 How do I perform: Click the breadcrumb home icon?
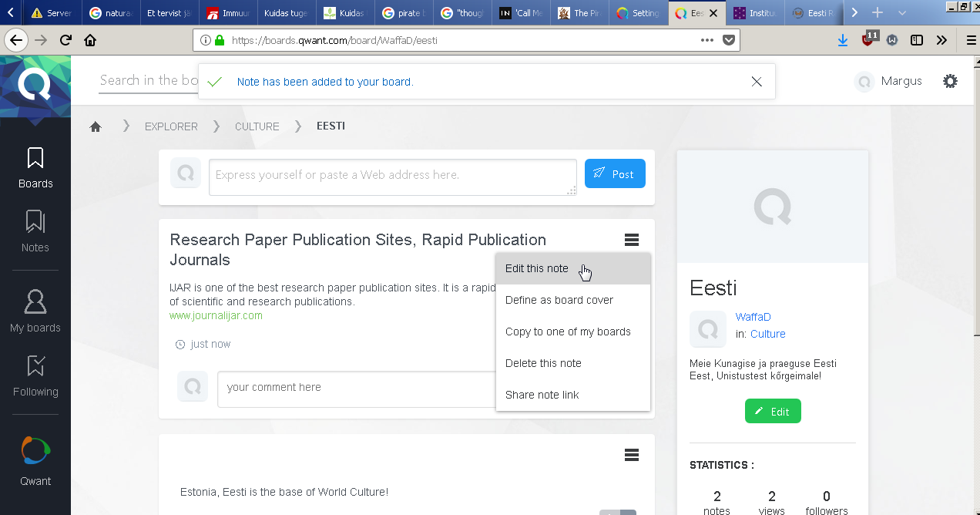click(96, 126)
